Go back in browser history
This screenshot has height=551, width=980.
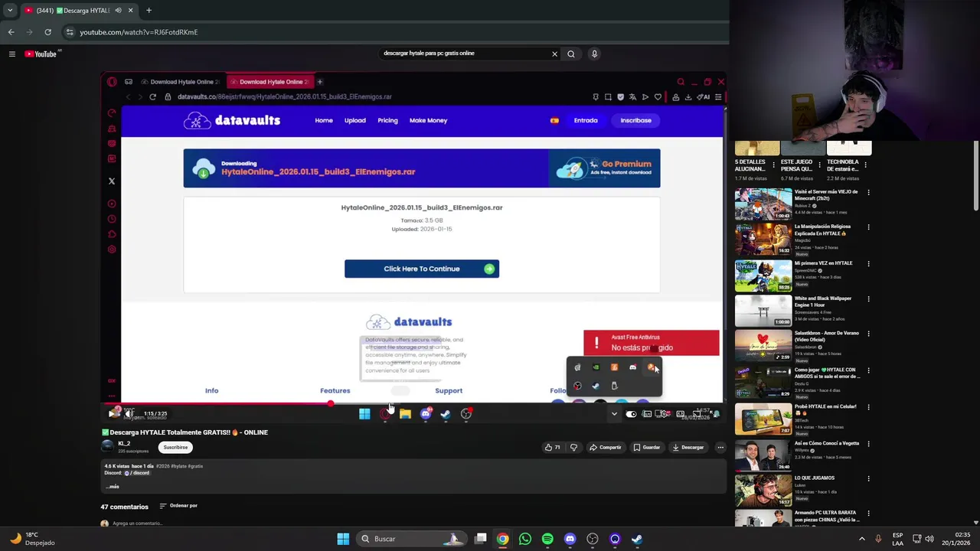[11, 32]
